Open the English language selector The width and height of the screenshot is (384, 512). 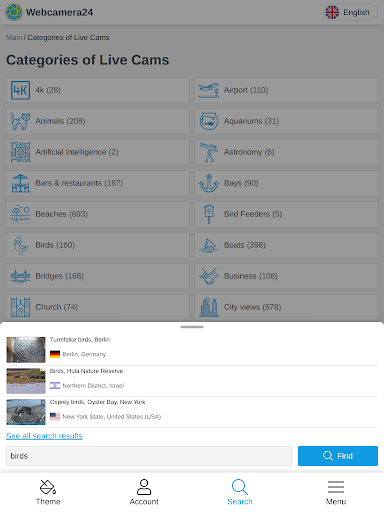coord(351,13)
